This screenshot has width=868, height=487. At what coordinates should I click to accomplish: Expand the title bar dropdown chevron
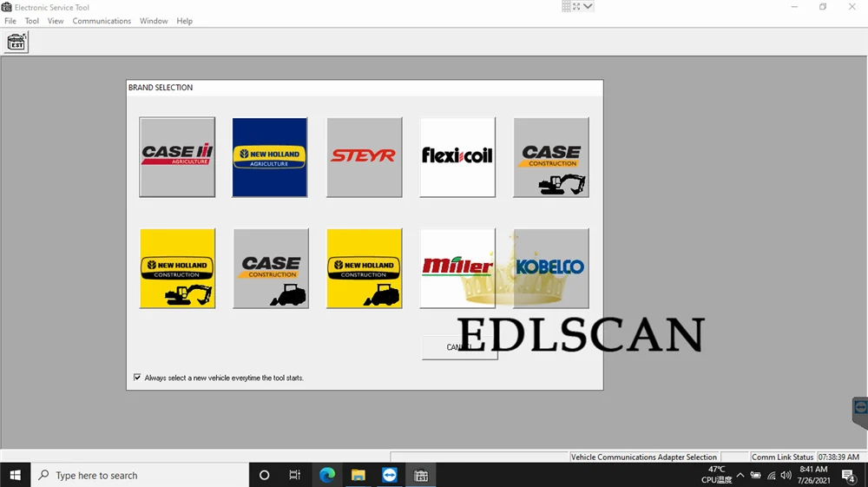(588, 7)
